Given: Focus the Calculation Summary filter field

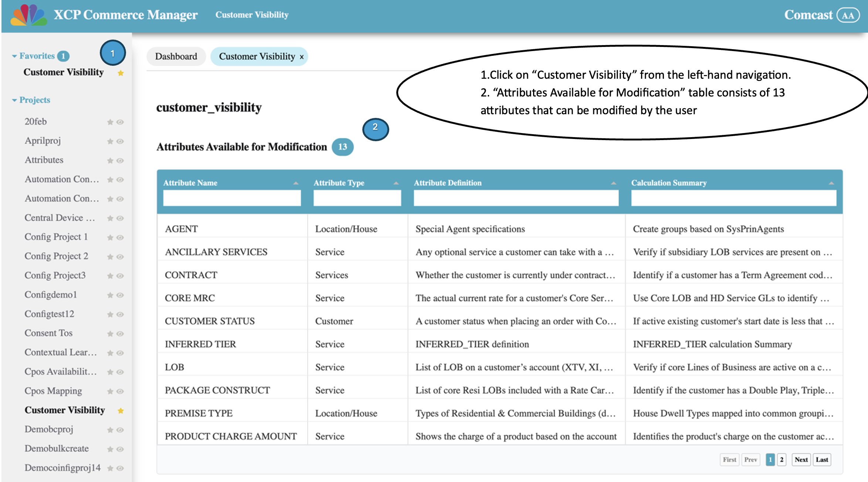Looking at the screenshot, I should point(733,198).
